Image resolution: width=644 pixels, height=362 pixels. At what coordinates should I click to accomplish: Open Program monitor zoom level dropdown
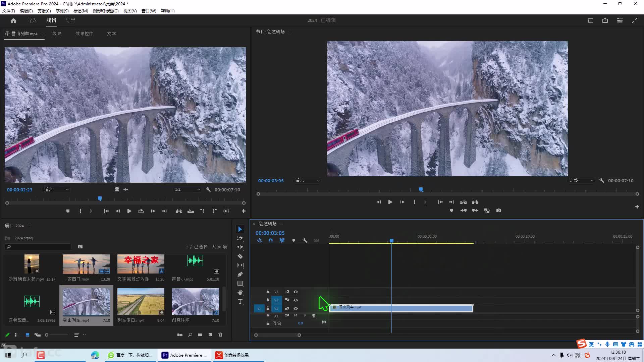307,180
